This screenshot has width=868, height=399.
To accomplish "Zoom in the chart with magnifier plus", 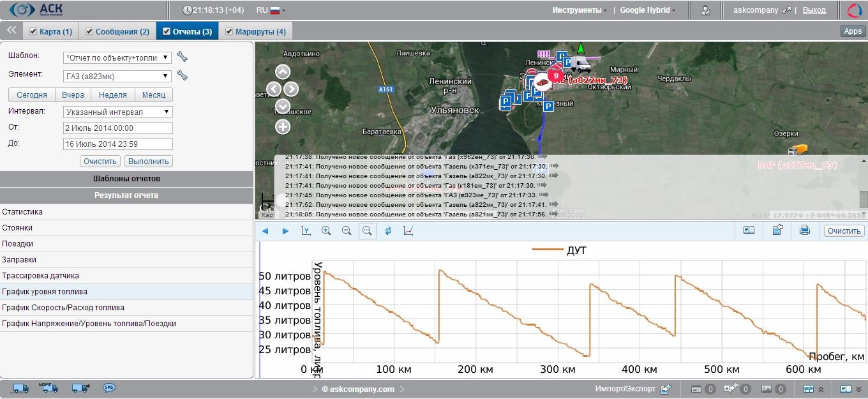I will click(x=326, y=230).
